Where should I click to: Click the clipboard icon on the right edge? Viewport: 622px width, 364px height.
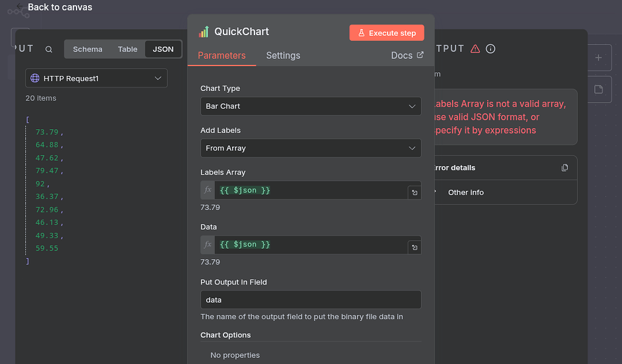tap(598, 89)
